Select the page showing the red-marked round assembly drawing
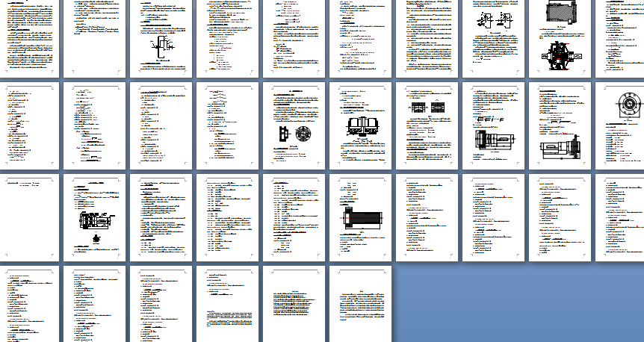Image resolution: width=644 pixels, height=342 pixels. pos(560,39)
